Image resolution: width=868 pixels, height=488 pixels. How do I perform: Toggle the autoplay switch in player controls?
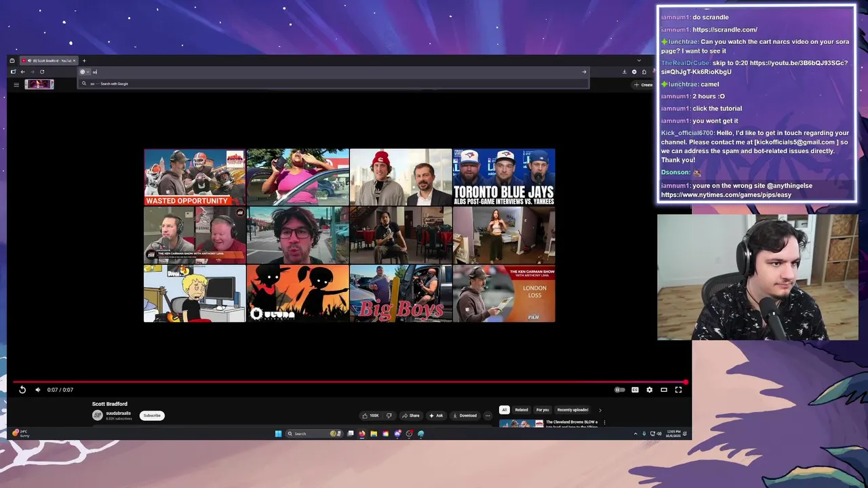[619, 390]
